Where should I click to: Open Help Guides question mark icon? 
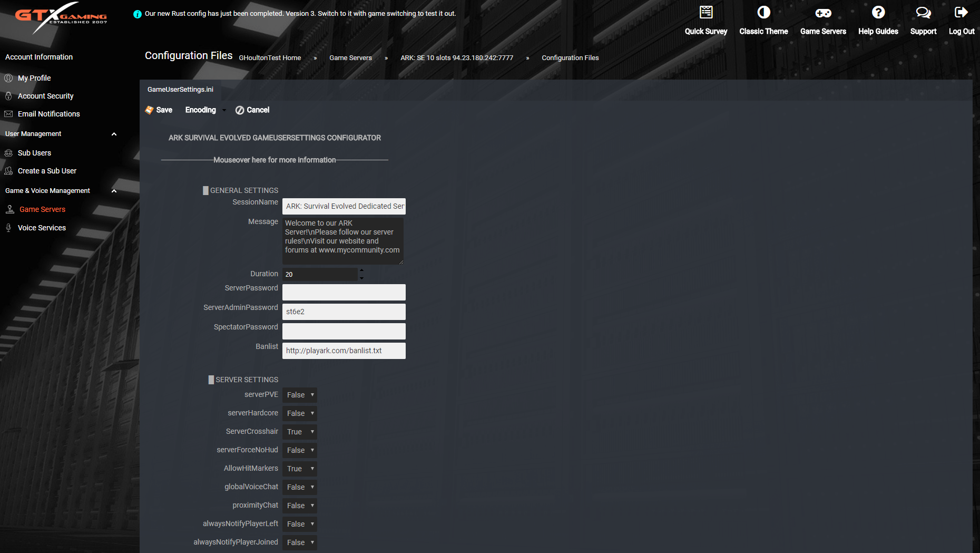[878, 12]
